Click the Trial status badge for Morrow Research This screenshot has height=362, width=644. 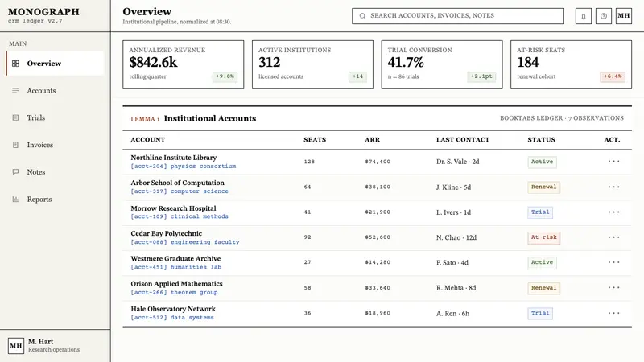tap(540, 212)
